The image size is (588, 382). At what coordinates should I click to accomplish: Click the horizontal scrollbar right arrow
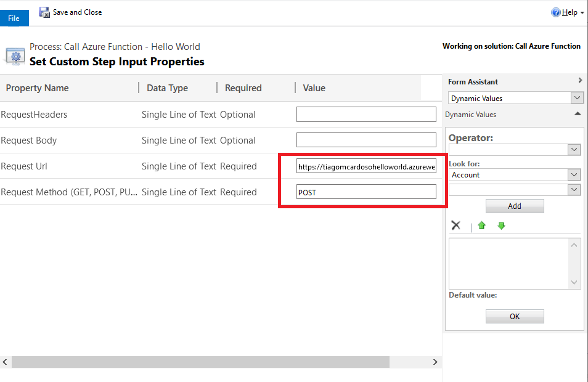435,362
